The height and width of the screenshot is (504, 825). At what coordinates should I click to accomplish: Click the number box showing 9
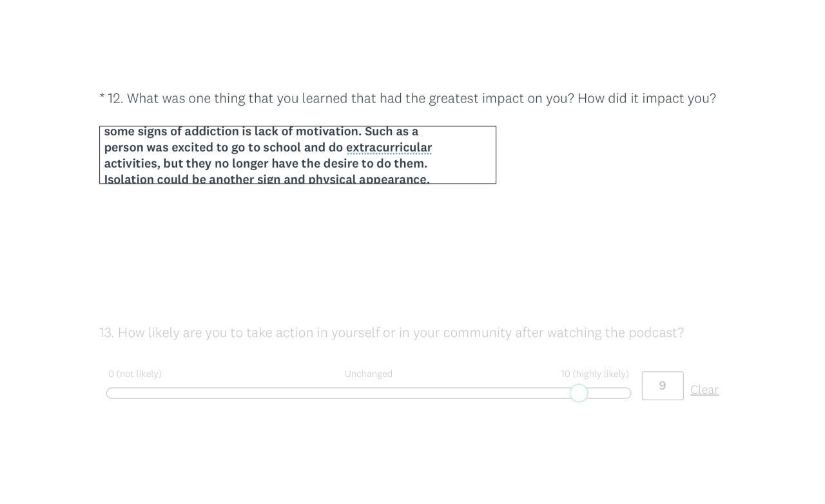pyautogui.click(x=663, y=386)
